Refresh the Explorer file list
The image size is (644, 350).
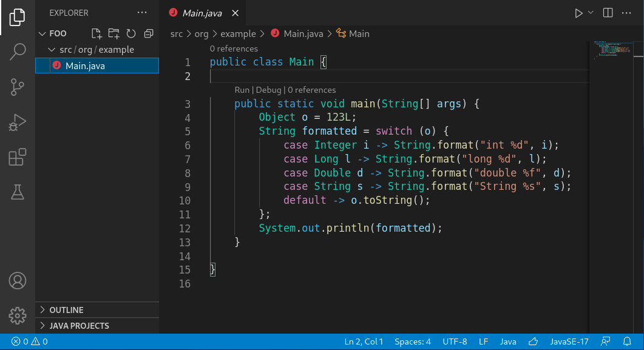coord(130,33)
